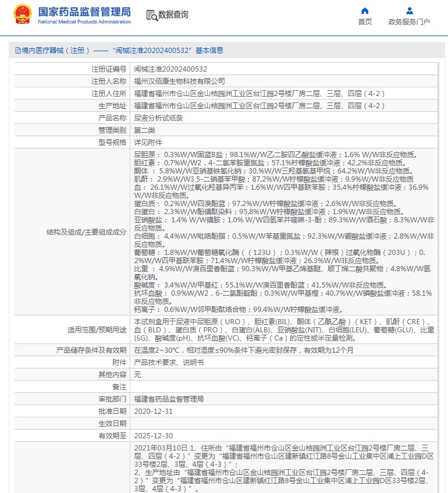Click the 注册人名称 label

[109, 81]
